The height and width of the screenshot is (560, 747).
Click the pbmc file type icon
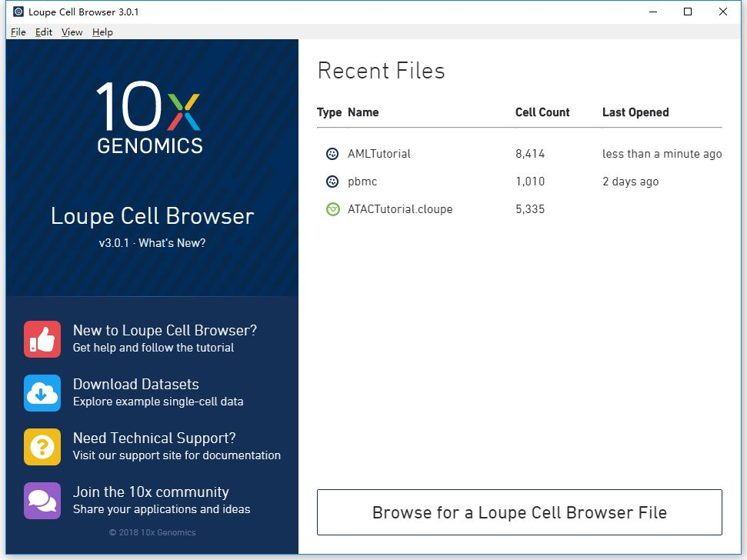pyautogui.click(x=332, y=182)
